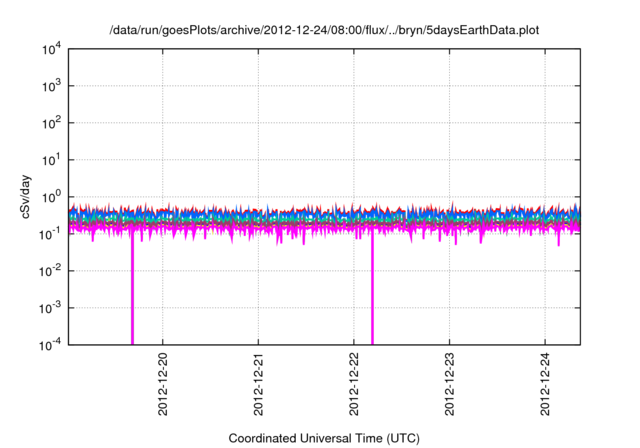
Task: Click the 2012-12-21 date tick label
Action: click(258, 384)
